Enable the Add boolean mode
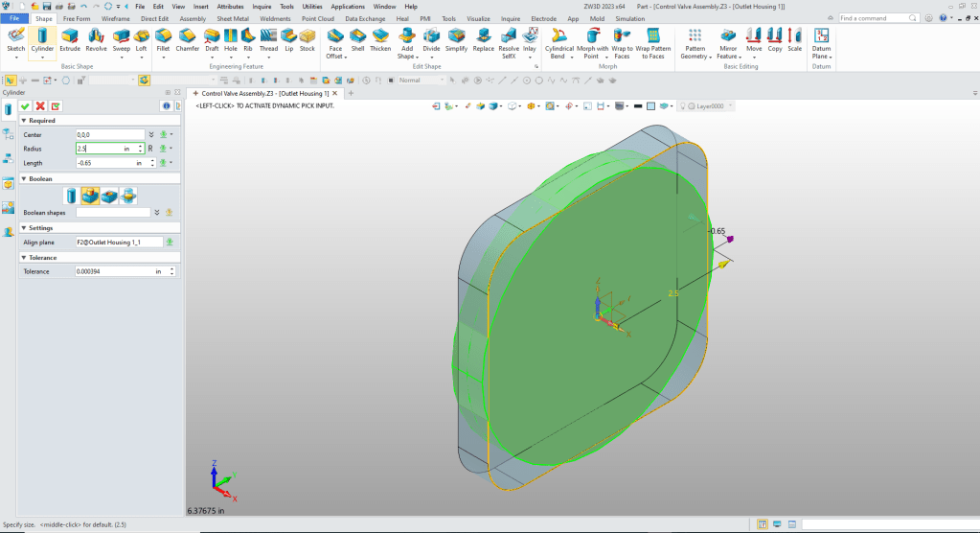 pyautogui.click(x=91, y=196)
